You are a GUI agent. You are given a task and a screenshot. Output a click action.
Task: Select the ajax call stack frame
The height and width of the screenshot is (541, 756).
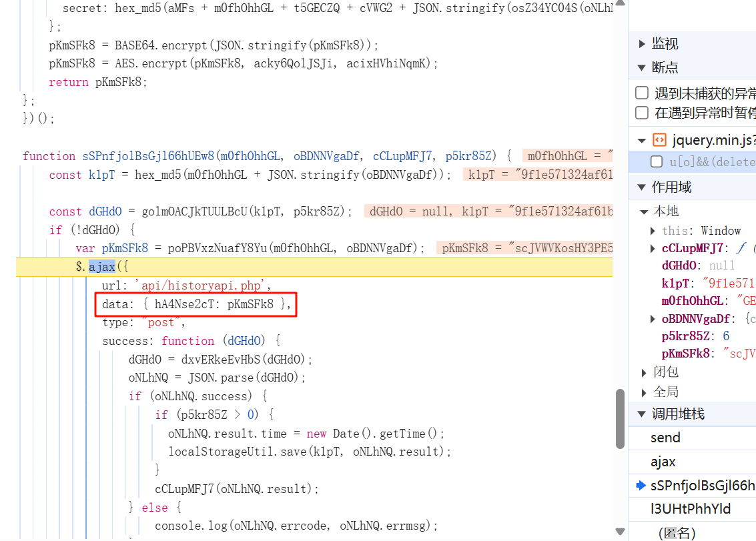[693, 462]
